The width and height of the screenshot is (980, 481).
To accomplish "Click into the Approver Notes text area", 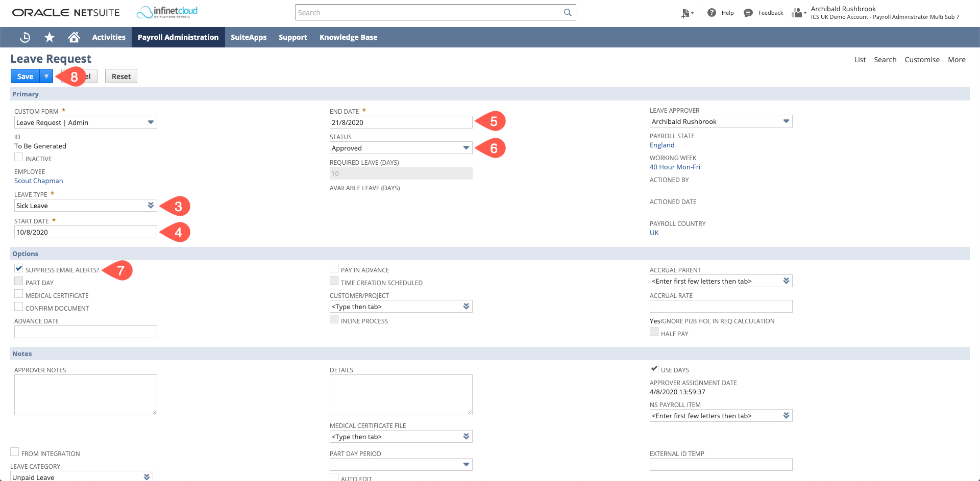I will (x=86, y=395).
